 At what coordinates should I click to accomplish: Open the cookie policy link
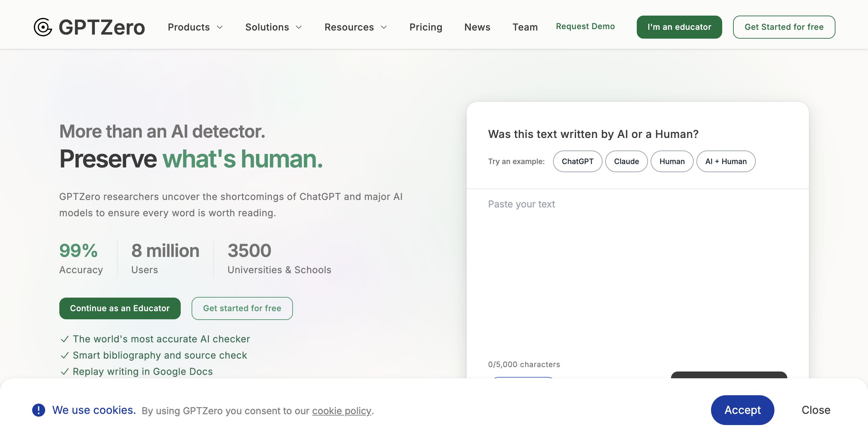(342, 411)
